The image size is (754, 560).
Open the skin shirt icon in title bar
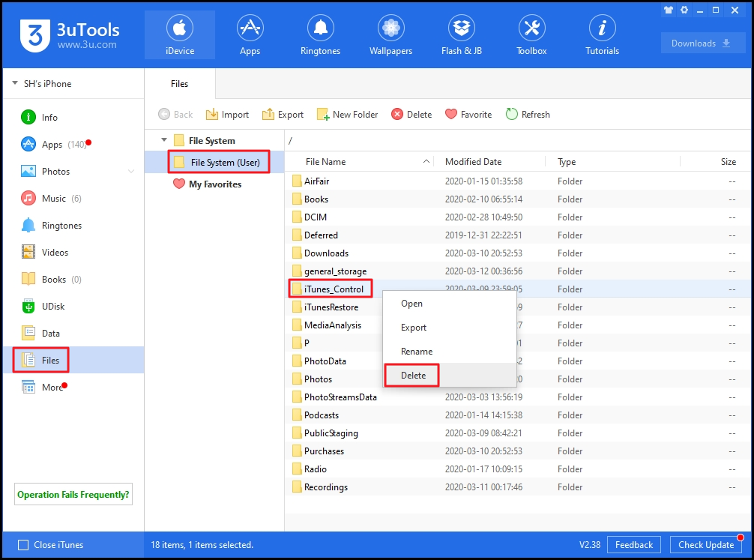[x=669, y=10]
